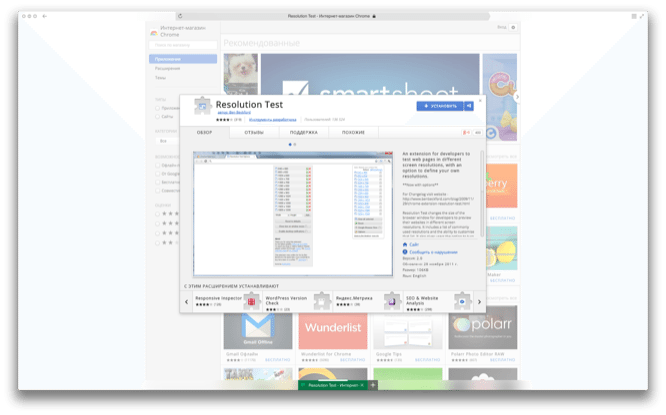Click the dog photo featured thumbnail

point(241,74)
